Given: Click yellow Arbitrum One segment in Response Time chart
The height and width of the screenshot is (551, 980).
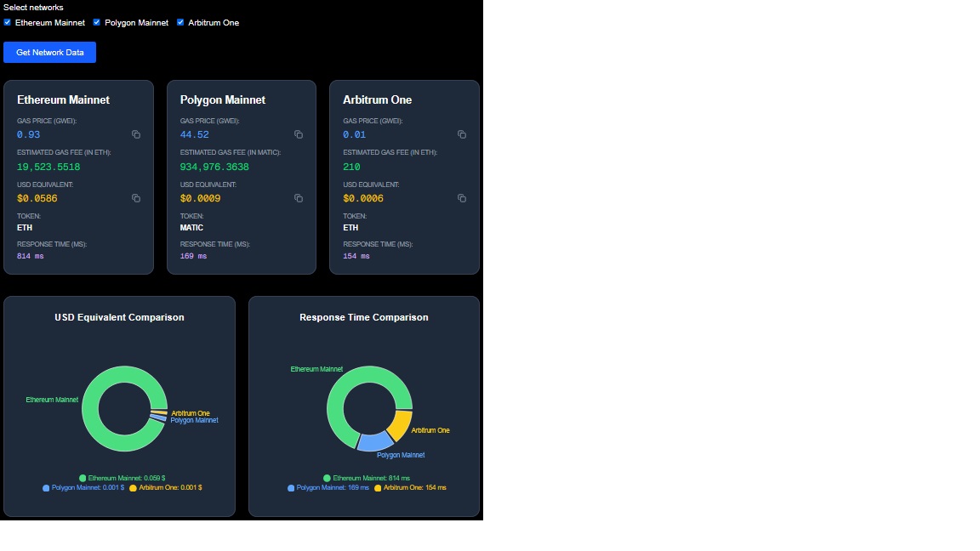Looking at the screenshot, I should (400, 425).
